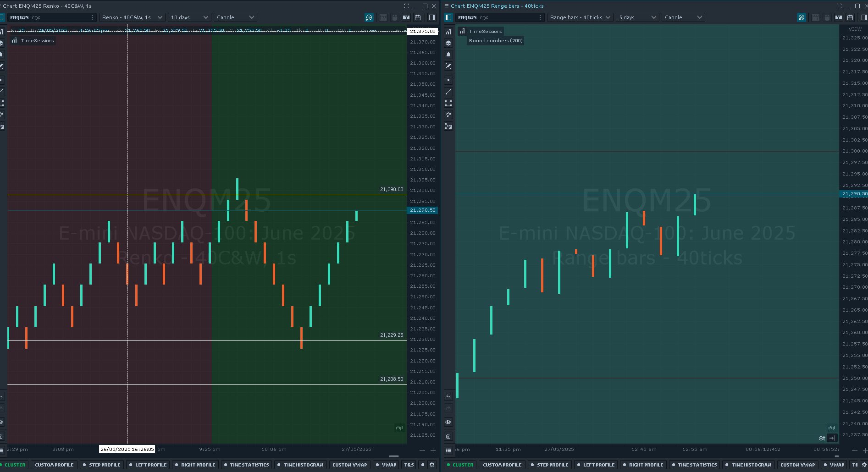Select trend line tool in Range bars sidebar
The height and width of the screenshot is (472, 868).
(448, 92)
